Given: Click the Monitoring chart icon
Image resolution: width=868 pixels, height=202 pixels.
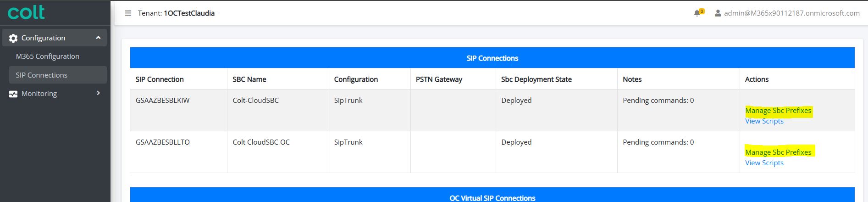Looking at the screenshot, I should click(13, 94).
